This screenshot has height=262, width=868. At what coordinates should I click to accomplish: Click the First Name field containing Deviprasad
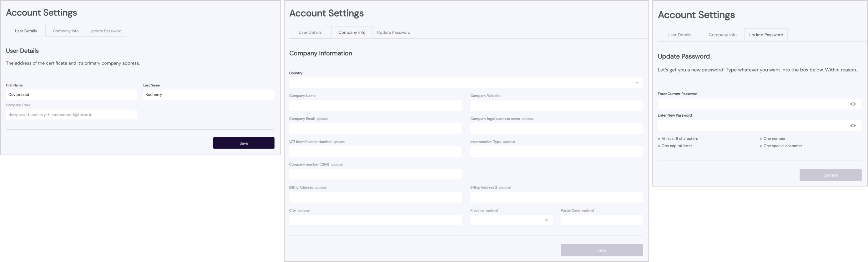pos(71,95)
